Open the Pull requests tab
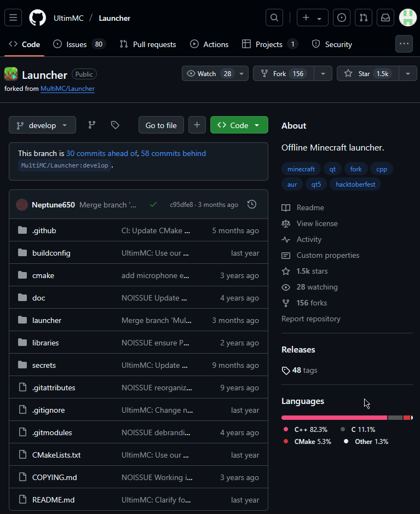420x514 pixels. 148,44
